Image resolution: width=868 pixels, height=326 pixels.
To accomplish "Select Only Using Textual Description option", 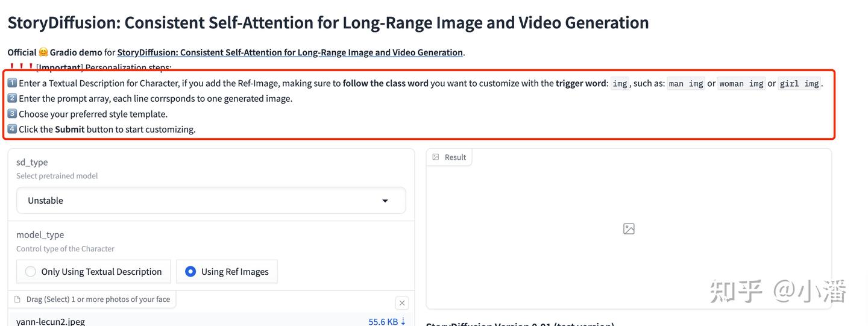I will pyautogui.click(x=93, y=272).
